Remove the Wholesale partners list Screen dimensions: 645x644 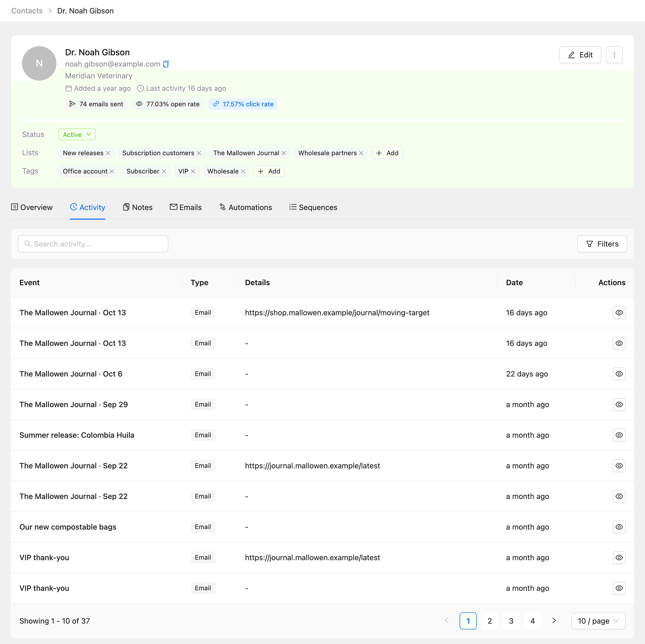[361, 153]
